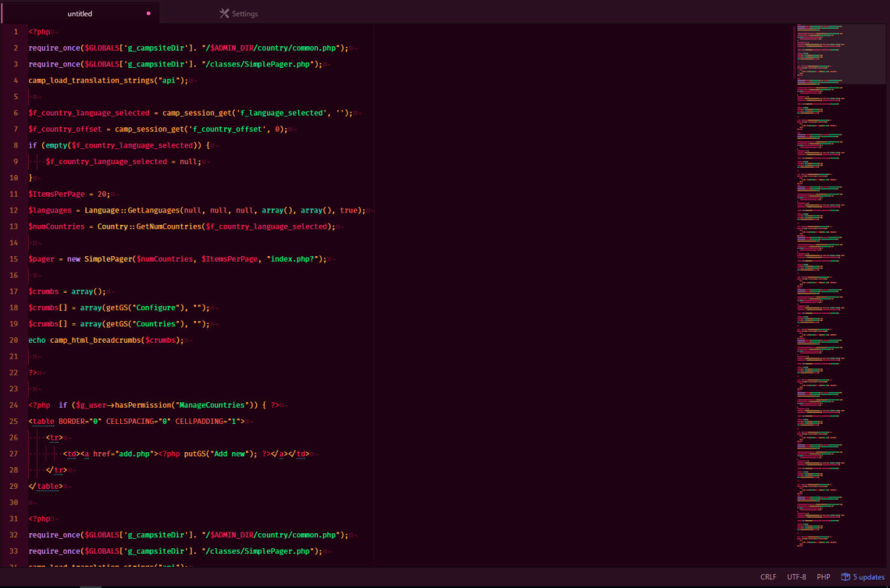The width and height of the screenshot is (890, 588).
Task: Click "ManageCountries" string on line 24
Action: click(x=212, y=404)
